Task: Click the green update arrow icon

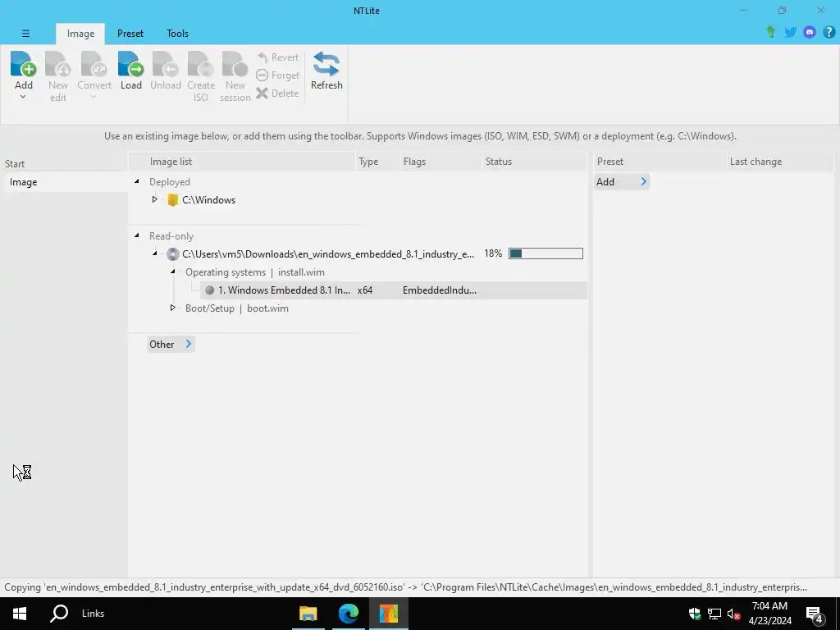Action: pos(771,32)
